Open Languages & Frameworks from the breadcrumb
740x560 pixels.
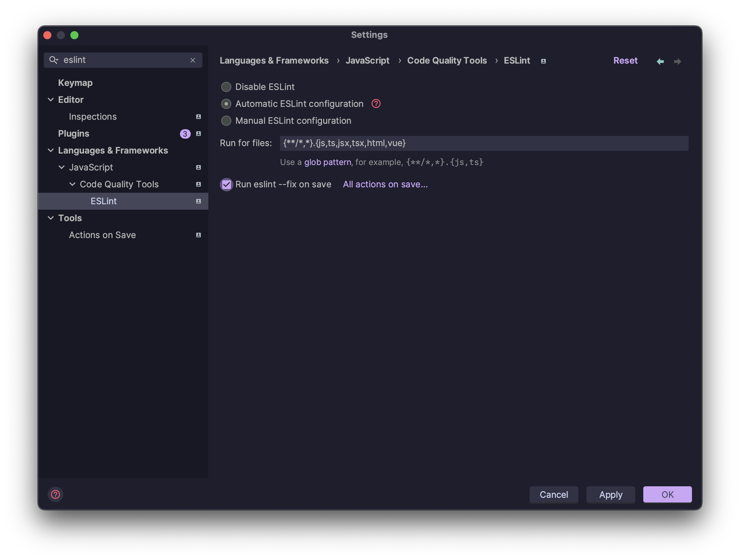point(274,61)
